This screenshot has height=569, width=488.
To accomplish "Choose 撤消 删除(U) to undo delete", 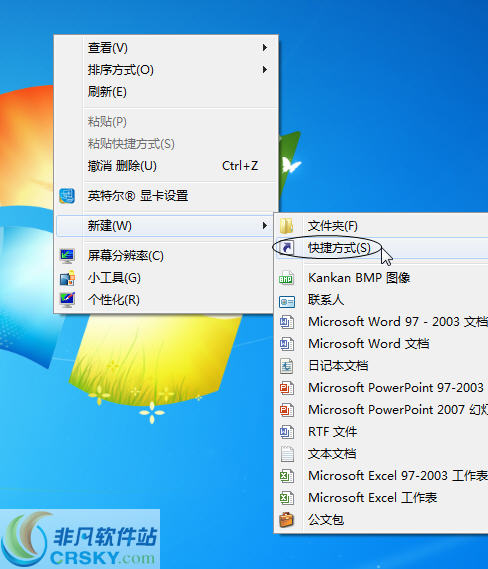I will coord(166,166).
